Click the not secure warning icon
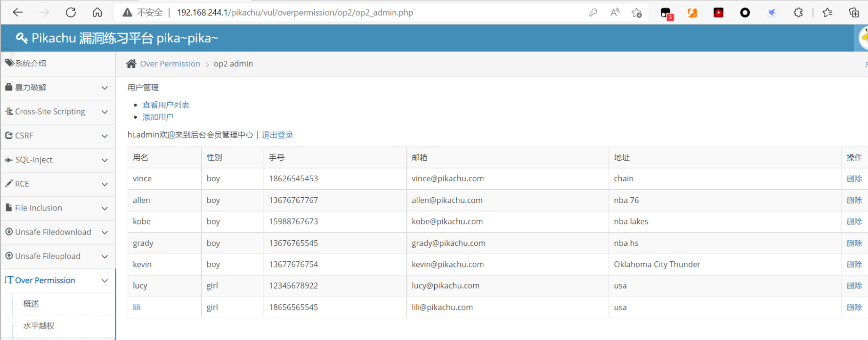The height and width of the screenshot is (340, 868). pos(127,13)
